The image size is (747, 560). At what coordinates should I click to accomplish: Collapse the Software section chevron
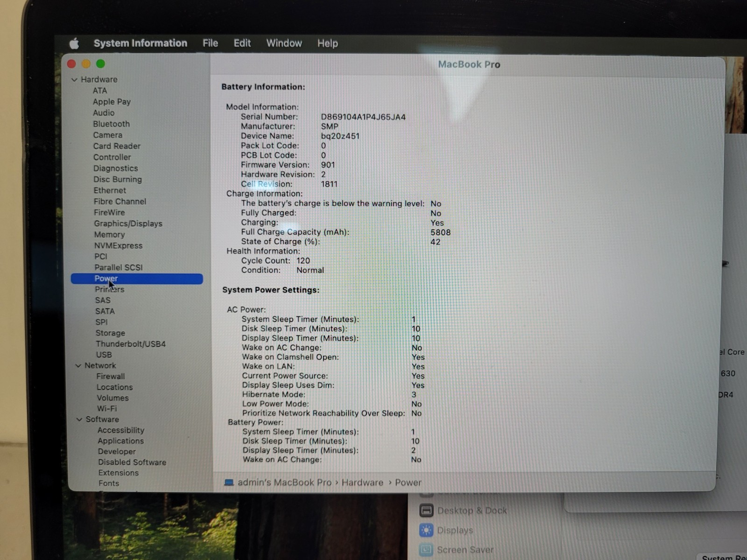click(x=79, y=420)
